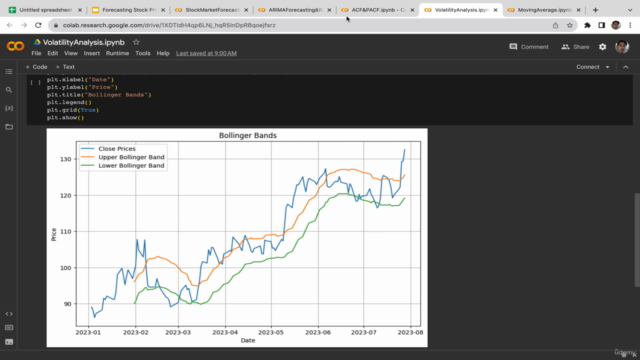
Task: Switch to the ARIMAForecasting tab
Action: coord(295,10)
